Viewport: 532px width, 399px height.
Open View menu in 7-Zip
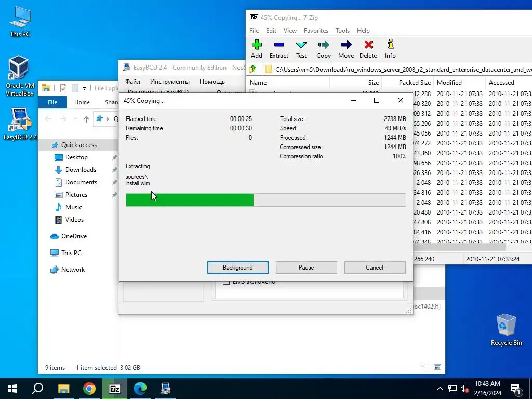pos(290,31)
